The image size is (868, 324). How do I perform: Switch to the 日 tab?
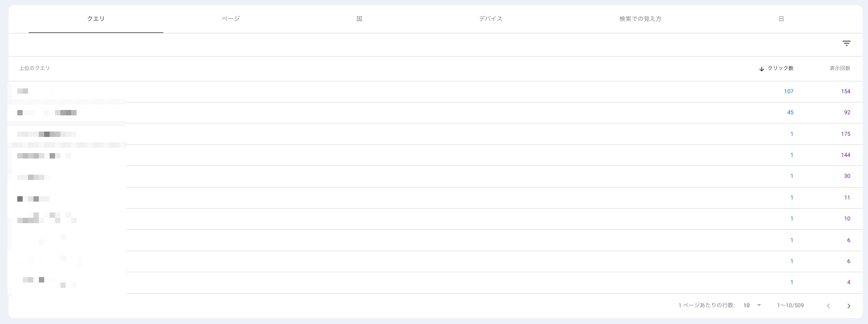point(781,19)
